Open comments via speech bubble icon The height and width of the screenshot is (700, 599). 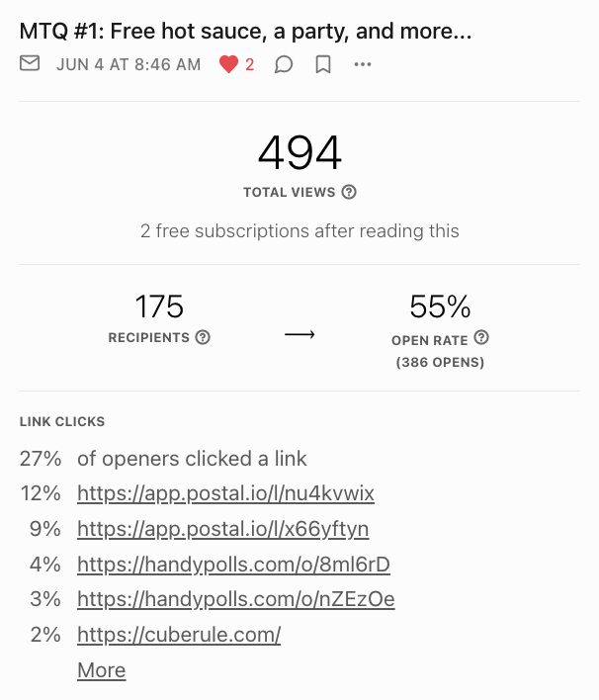[x=284, y=64]
